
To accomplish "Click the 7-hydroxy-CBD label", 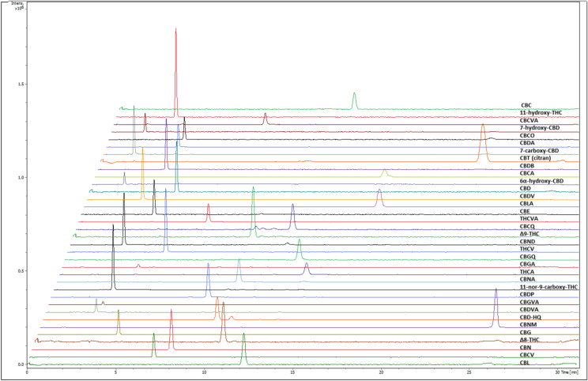I will (540, 128).
